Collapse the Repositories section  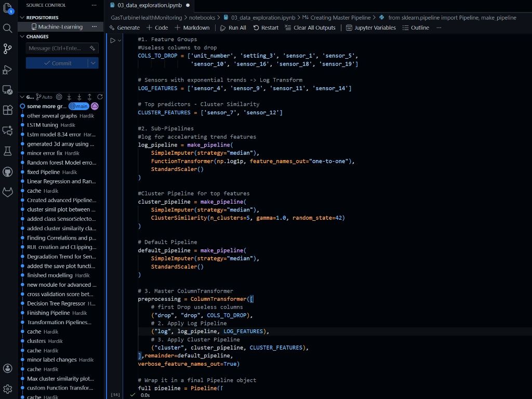coord(22,17)
